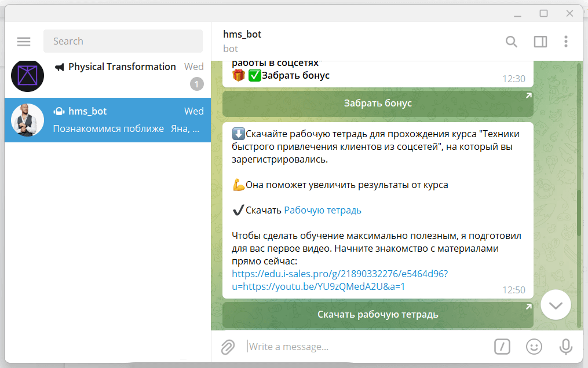Click the hms_bot avatar thumbnail
This screenshot has height=368, width=588.
click(x=27, y=120)
